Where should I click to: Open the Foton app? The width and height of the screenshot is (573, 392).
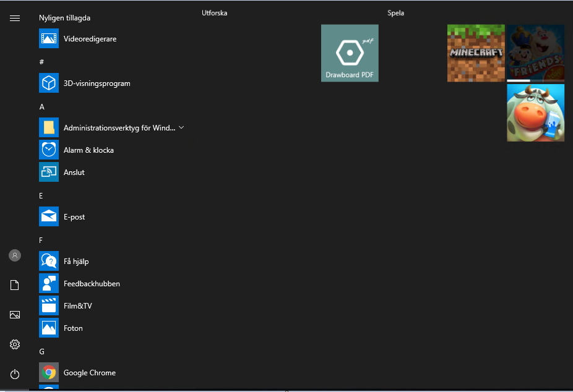[49, 328]
